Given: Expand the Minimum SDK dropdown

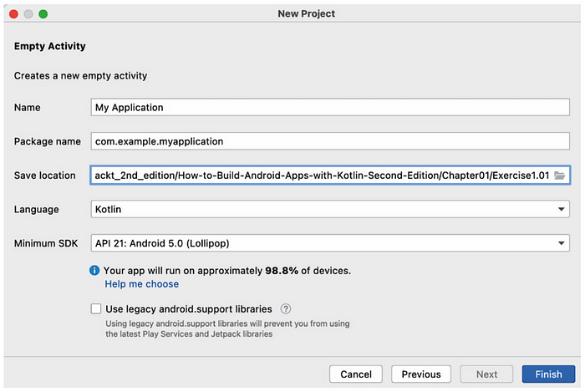Looking at the screenshot, I should 329,243.
